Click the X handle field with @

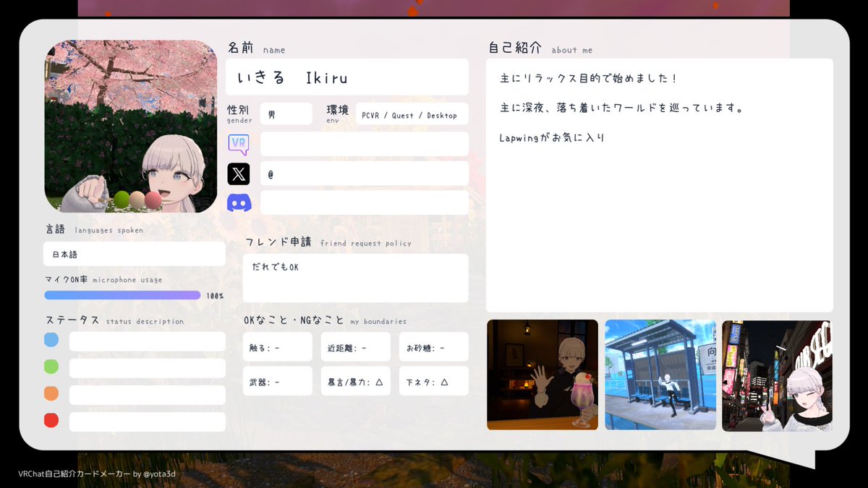click(x=365, y=174)
